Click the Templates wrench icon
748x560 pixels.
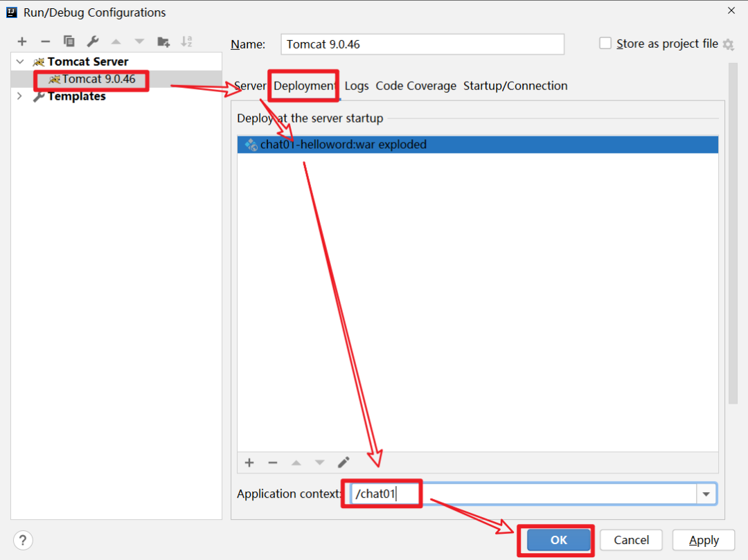[39, 96]
